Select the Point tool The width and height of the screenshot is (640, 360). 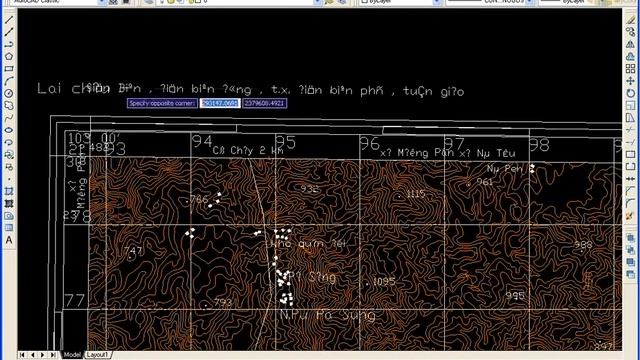[9, 179]
